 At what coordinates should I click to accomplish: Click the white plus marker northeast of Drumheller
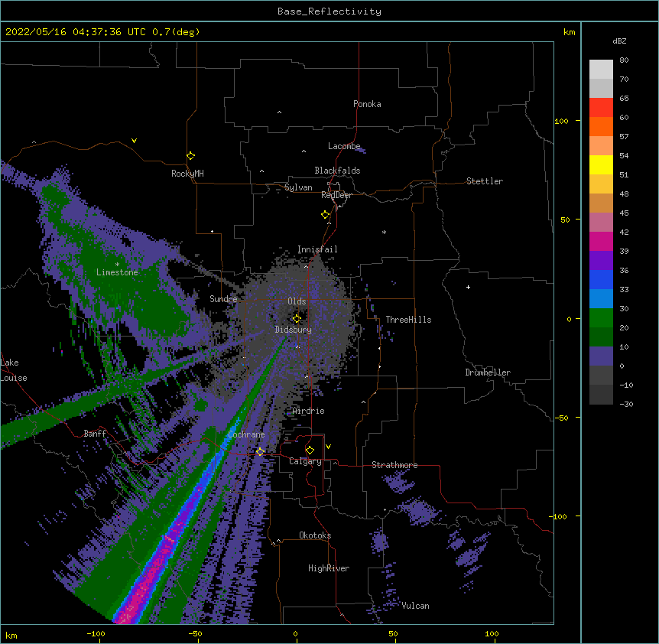pyautogui.click(x=468, y=287)
